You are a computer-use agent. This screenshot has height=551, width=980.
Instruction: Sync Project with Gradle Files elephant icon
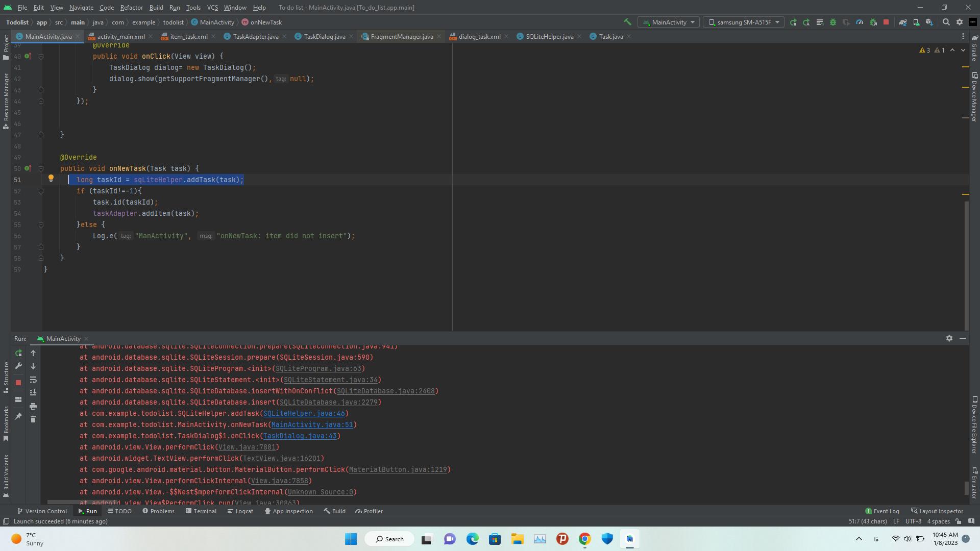coord(903,22)
